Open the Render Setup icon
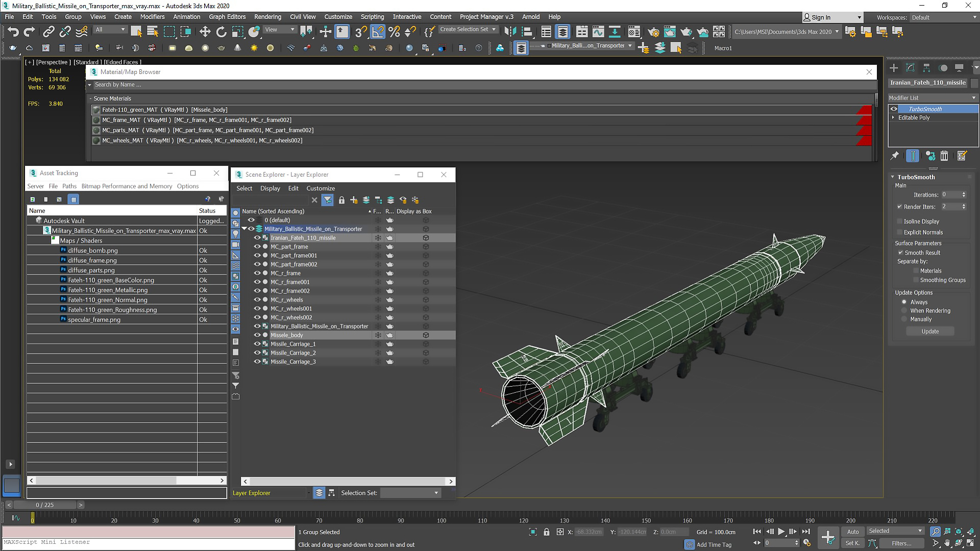Screen dimensions: 980x551 (x=653, y=32)
